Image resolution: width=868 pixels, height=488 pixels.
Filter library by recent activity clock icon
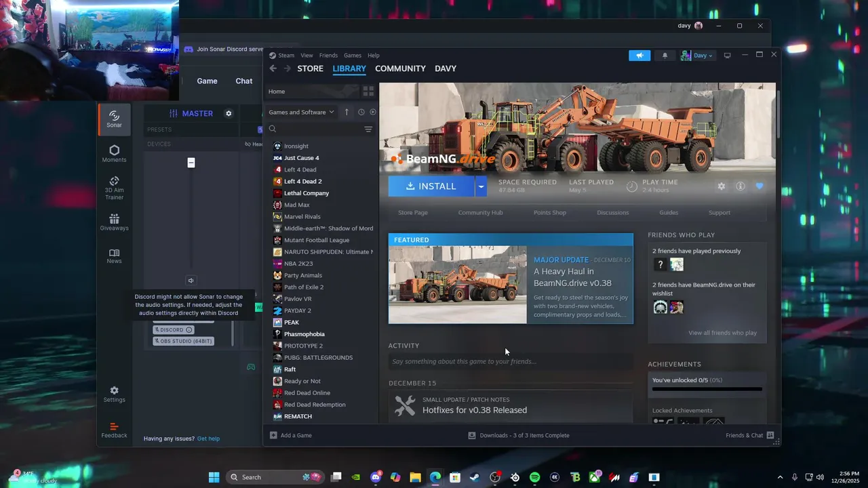tap(361, 112)
